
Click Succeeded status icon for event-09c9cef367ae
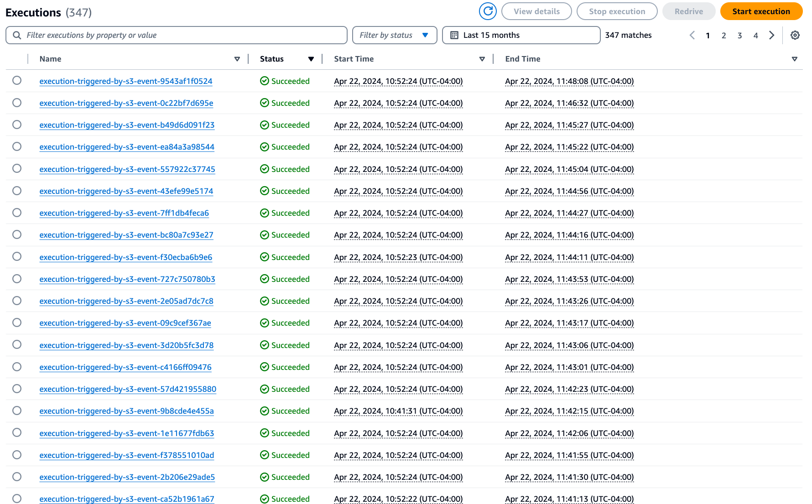(265, 323)
